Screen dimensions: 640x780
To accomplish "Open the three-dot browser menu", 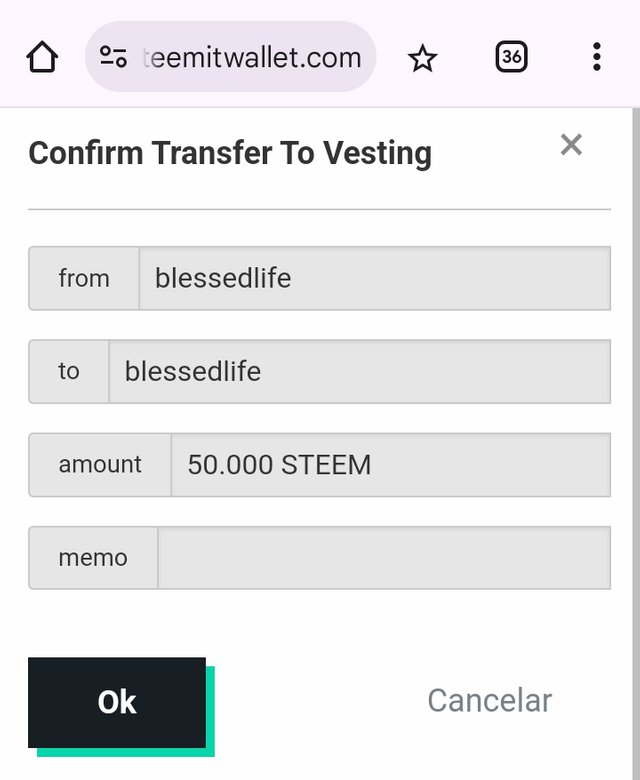I will tap(596, 57).
